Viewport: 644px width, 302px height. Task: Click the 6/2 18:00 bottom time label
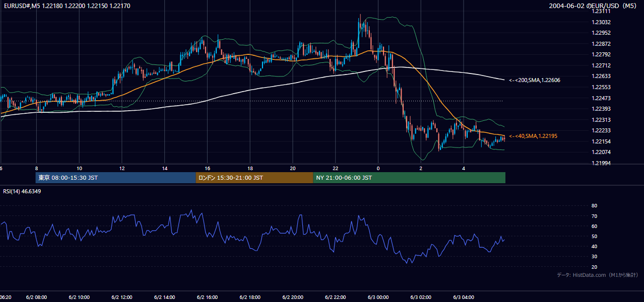coord(250,297)
